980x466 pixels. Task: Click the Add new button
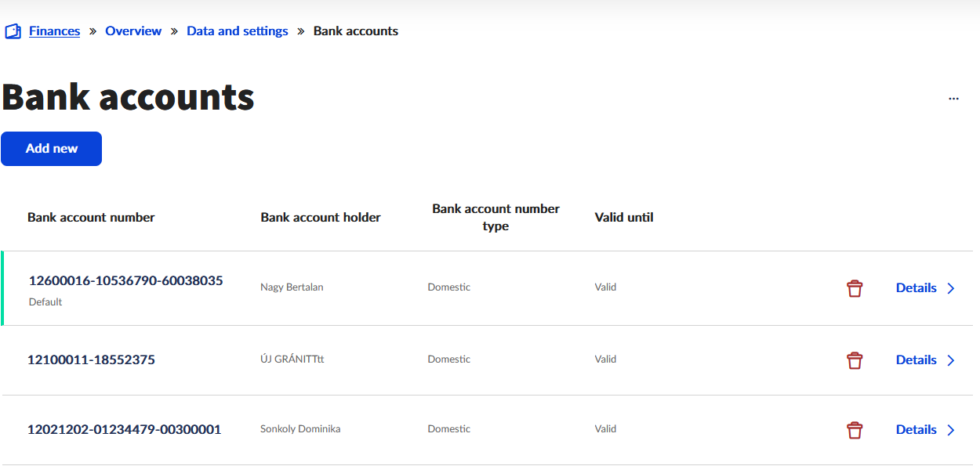click(52, 149)
